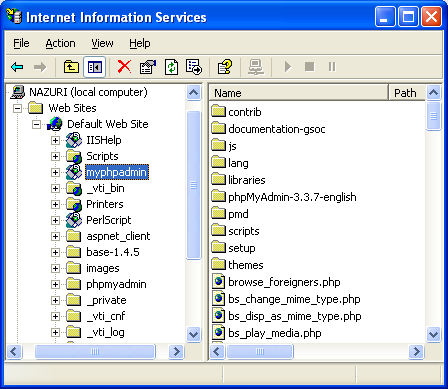Click the IISHelp application icon

[x=74, y=140]
